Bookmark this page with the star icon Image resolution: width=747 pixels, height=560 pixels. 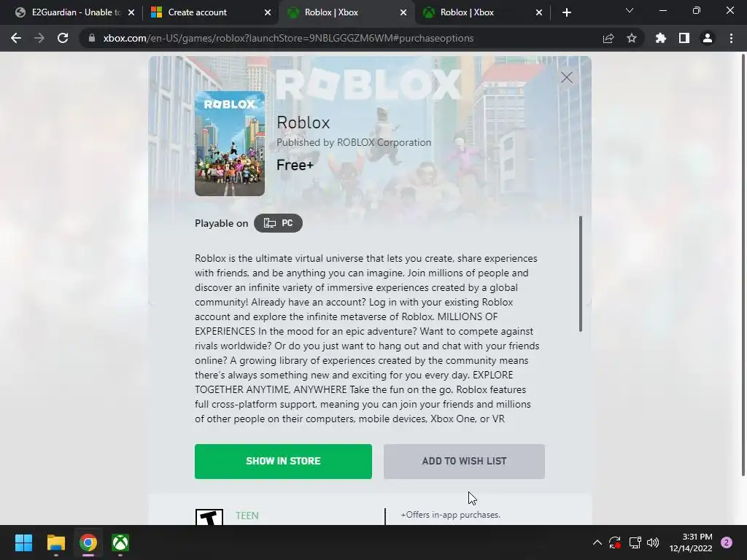pyautogui.click(x=632, y=38)
